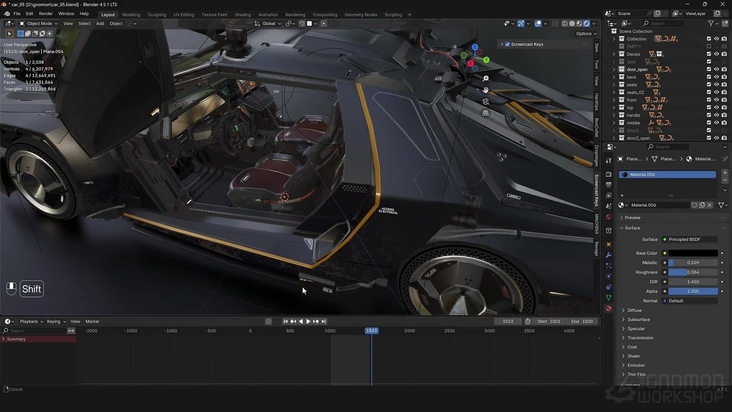The image size is (732, 412).
Task: Click the End 1500 frame field
Action: 582,321
